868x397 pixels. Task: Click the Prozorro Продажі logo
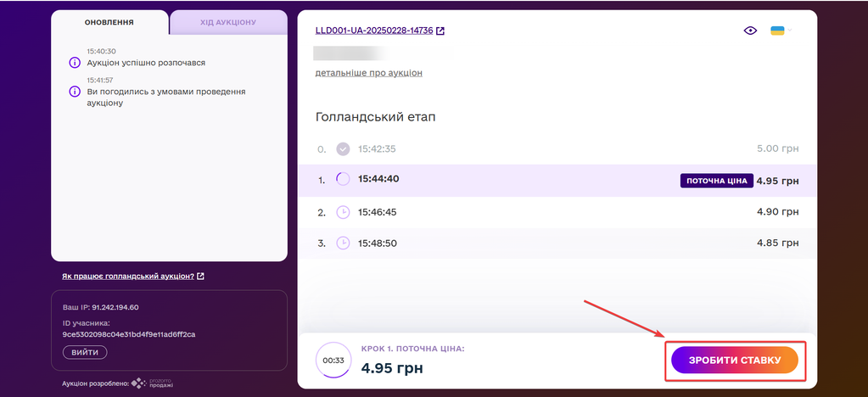pyautogui.click(x=152, y=383)
